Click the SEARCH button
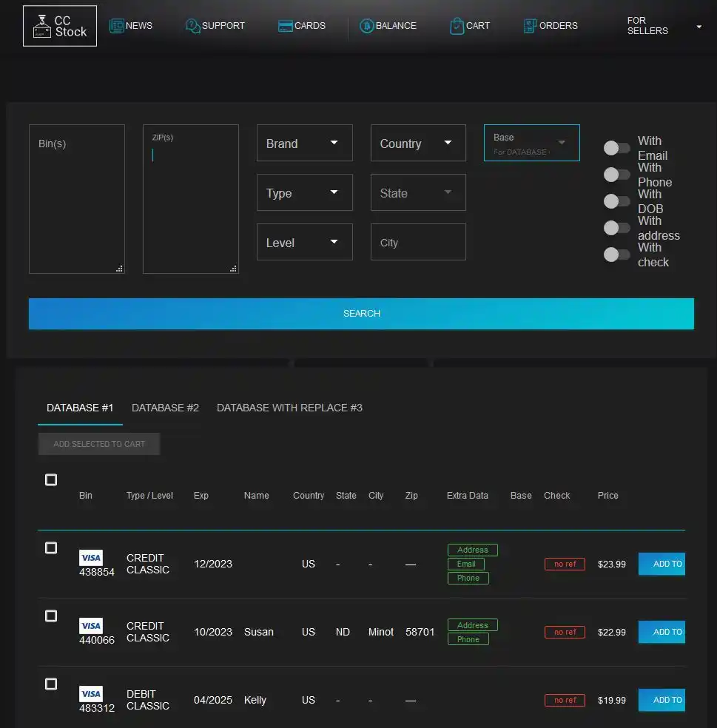Viewport: 717px width, 728px height. point(361,313)
